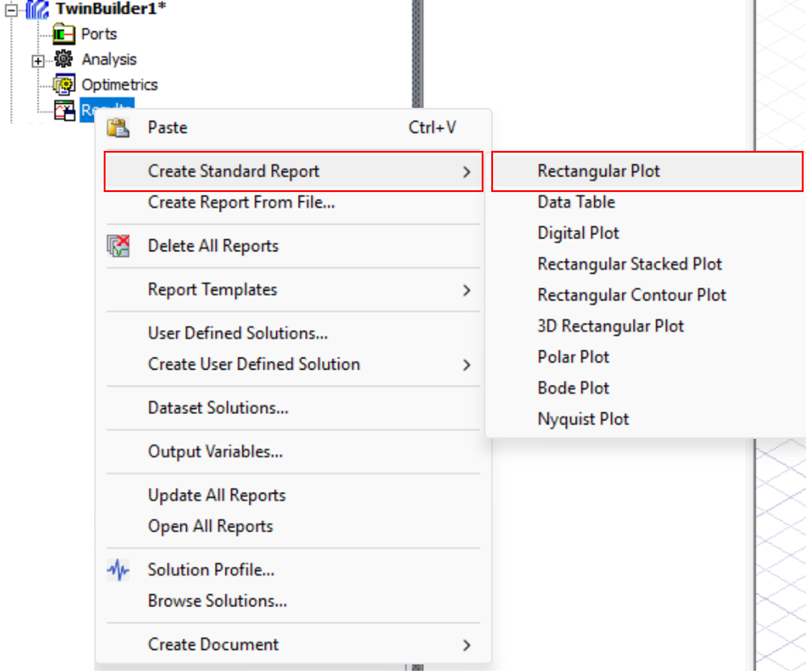Click the Ports folder icon
The width and height of the screenshot is (806, 672).
(63, 34)
